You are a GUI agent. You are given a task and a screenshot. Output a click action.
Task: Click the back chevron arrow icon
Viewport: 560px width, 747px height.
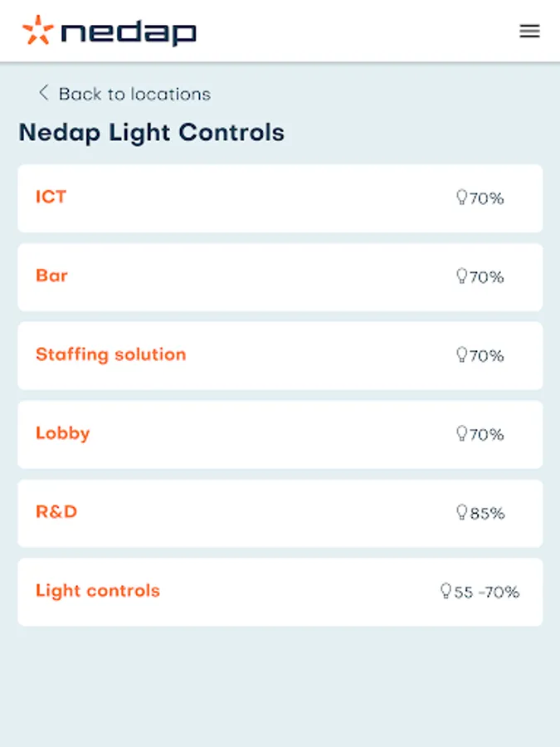pyautogui.click(x=44, y=93)
